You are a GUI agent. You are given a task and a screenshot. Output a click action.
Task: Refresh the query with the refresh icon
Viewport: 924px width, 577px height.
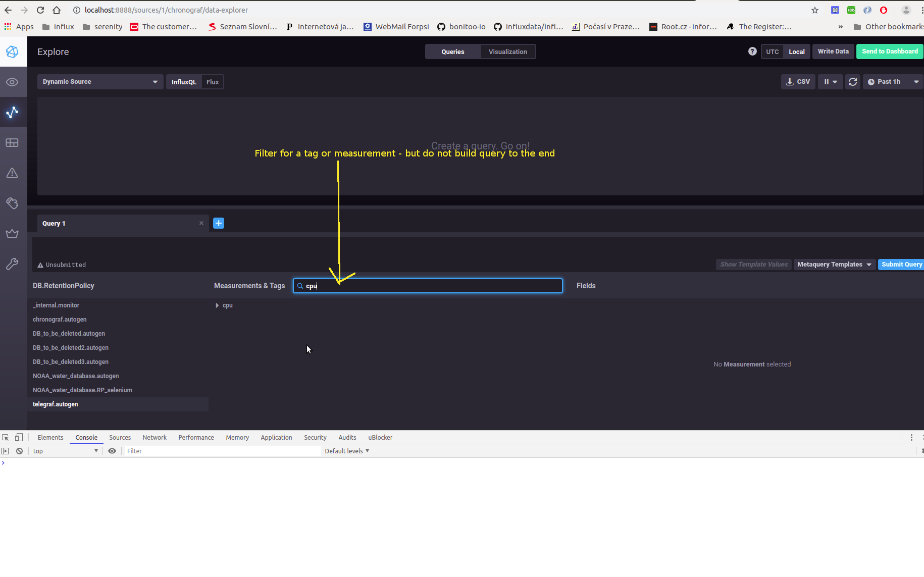pyautogui.click(x=853, y=81)
